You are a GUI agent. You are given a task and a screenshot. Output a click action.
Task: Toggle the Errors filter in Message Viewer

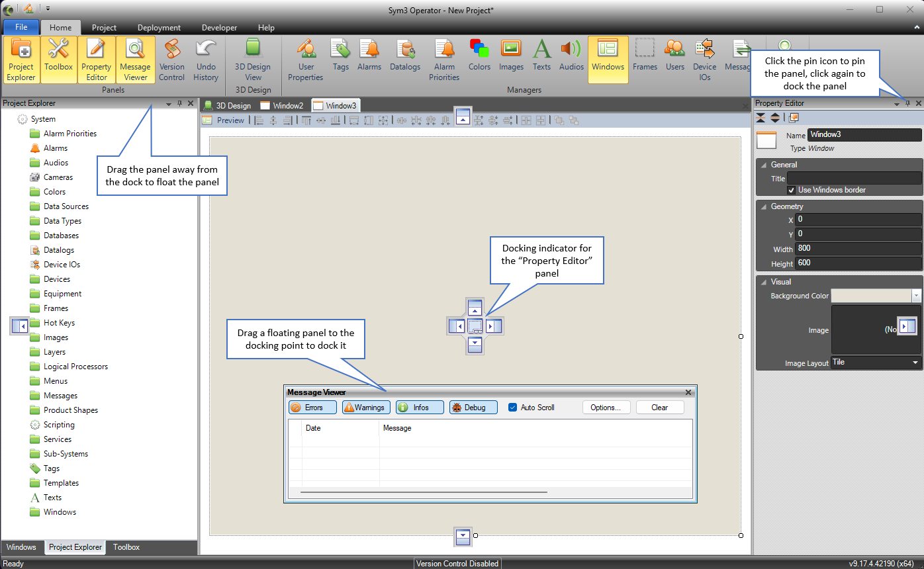[x=313, y=408]
